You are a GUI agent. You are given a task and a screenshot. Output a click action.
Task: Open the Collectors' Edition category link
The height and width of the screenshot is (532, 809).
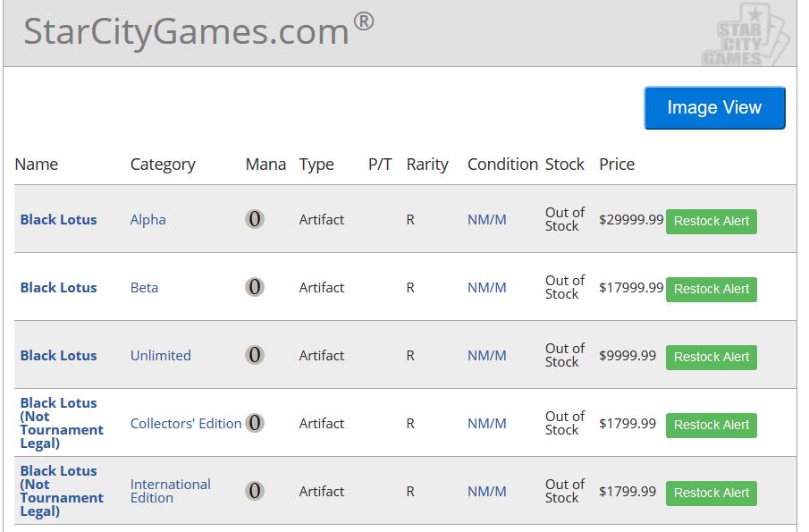click(185, 423)
